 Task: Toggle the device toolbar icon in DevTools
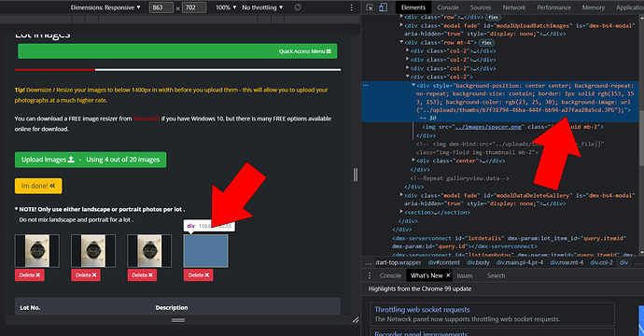point(383,7)
